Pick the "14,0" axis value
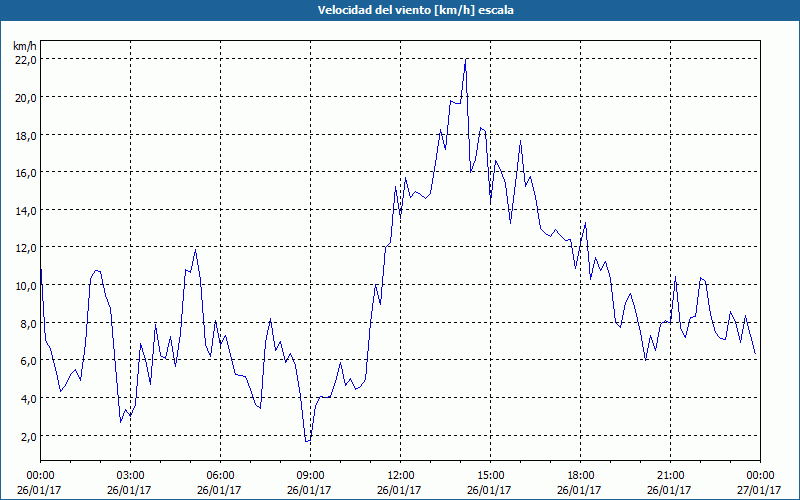800x500 pixels. point(27,210)
